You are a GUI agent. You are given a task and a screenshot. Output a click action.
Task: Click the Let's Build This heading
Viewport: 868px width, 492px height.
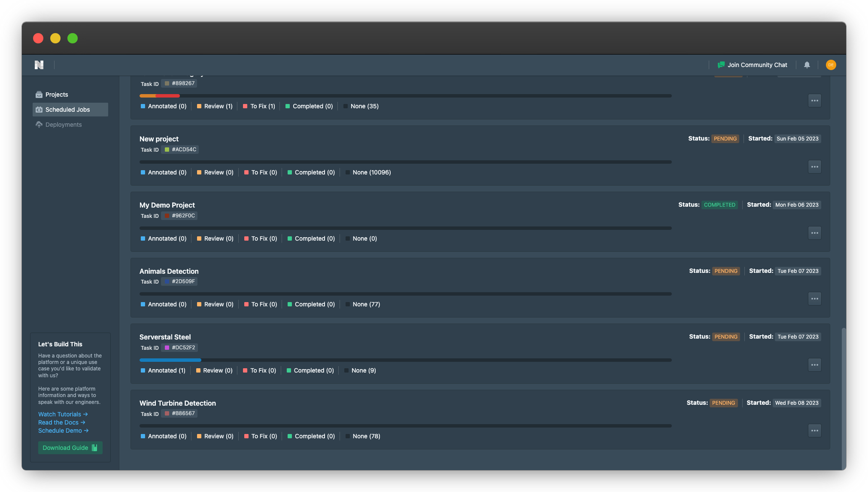60,344
